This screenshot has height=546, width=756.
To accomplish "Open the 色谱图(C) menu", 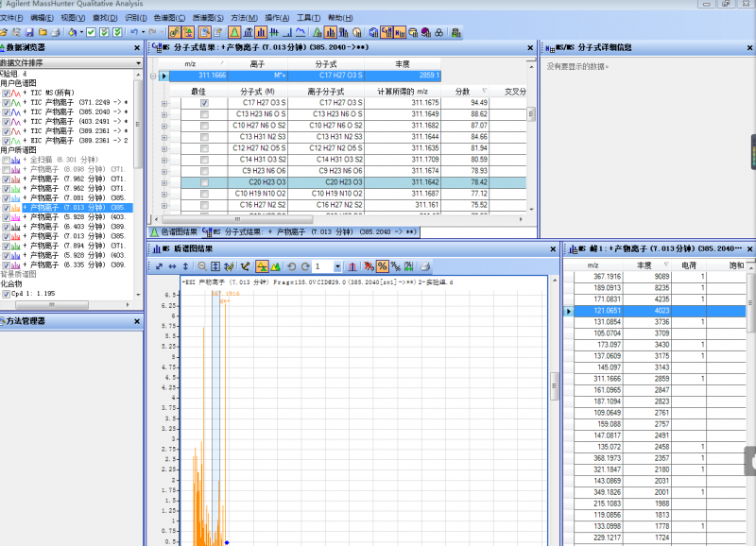I will (169, 18).
